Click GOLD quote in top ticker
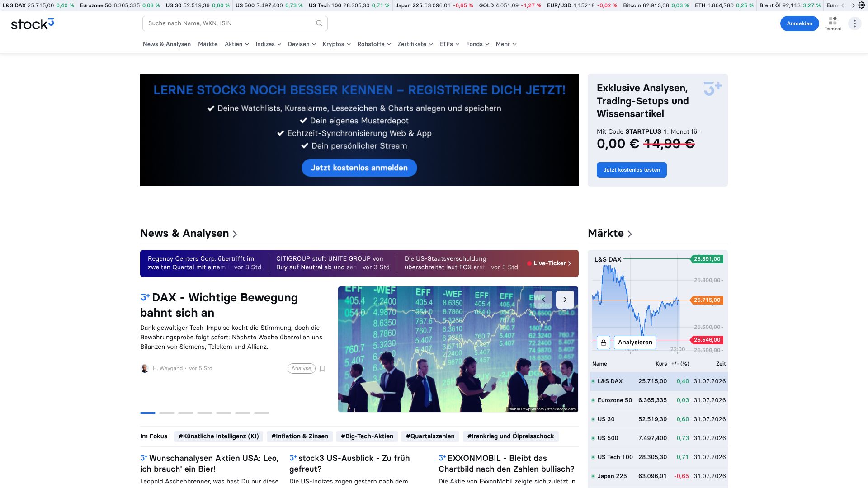868x488 pixels. [x=510, y=5]
